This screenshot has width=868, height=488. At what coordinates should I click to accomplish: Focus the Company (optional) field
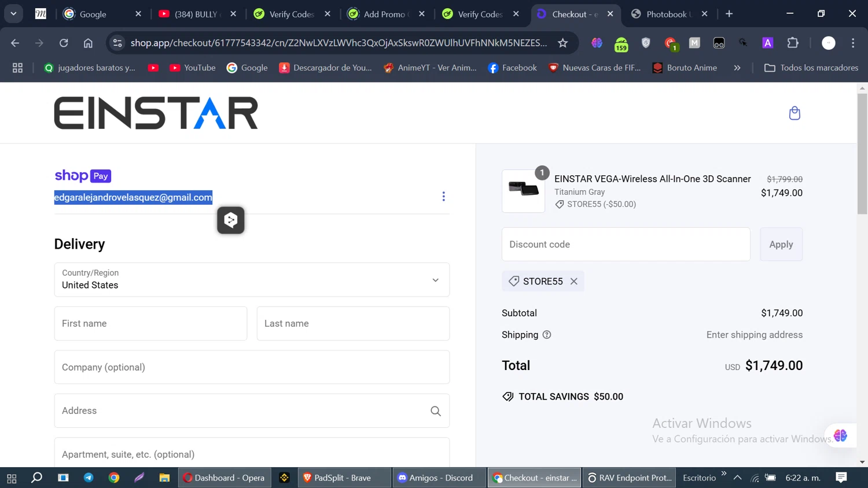pos(252,367)
